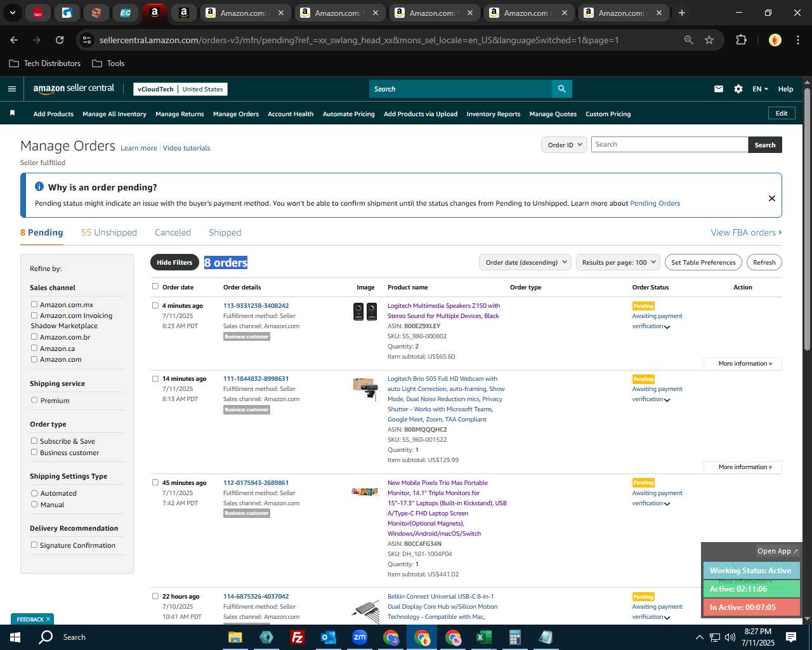Click the Refresh orders button
Image resolution: width=812 pixels, height=650 pixels.
pos(764,262)
